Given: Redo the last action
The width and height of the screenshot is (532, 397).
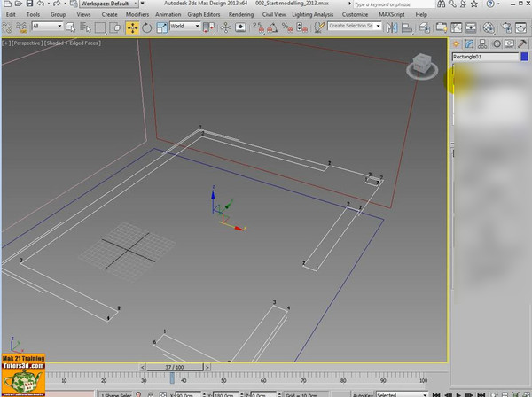Looking at the screenshot, I should pyautogui.click(x=57, y=4).
